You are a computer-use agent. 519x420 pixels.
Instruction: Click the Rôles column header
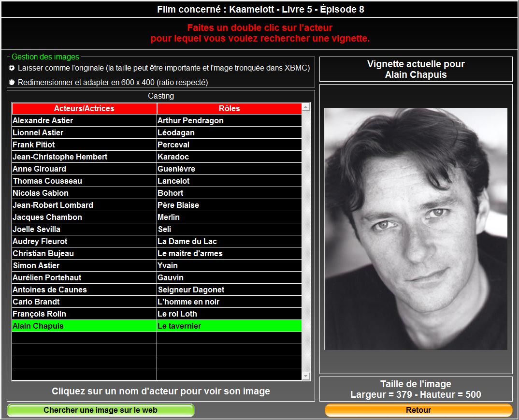[230, 109]
